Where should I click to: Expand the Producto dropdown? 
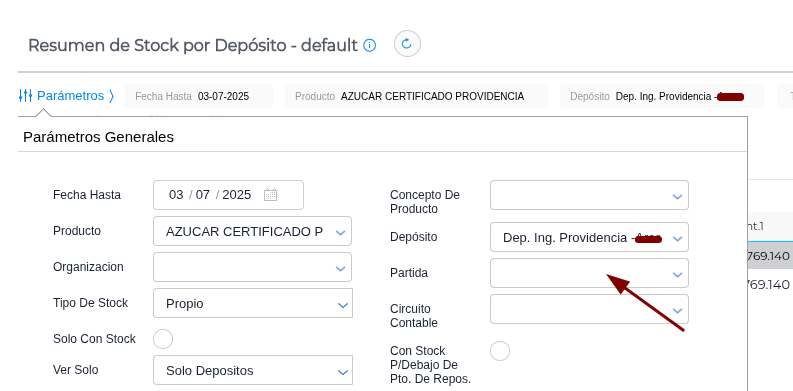[252, 232]
